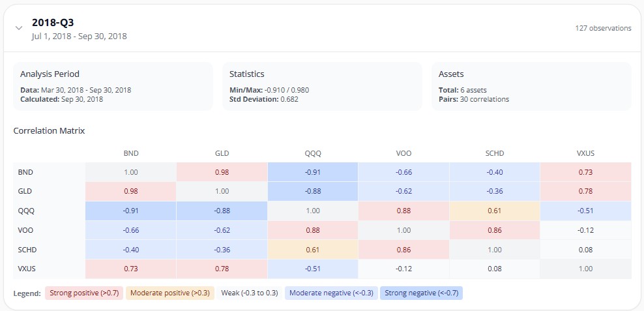The height and width of the screenshot is (311, 644).
Task: Click the BND row, VOO column cell -0.66
Action: (x=403, y=172)
